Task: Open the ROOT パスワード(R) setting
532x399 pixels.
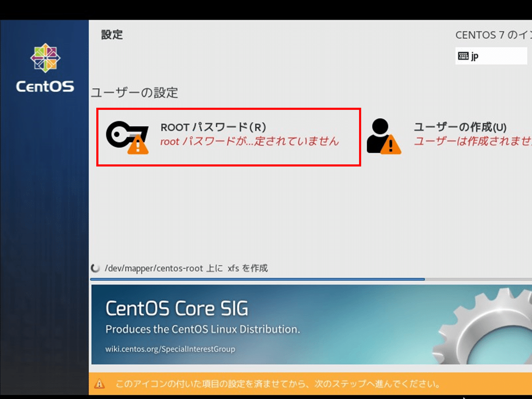Action: 228,137
